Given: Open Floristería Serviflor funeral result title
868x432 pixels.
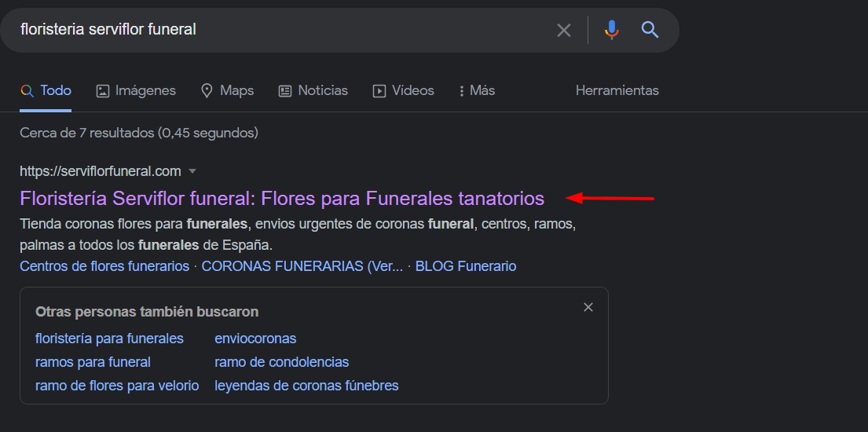Looking at the screenshot, I should 282,198.
